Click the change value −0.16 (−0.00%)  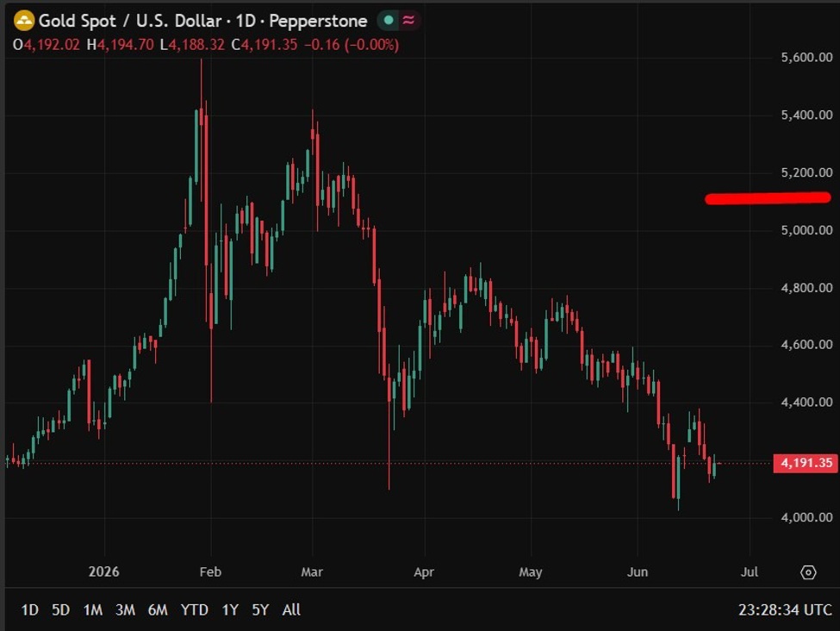[352, 45]
